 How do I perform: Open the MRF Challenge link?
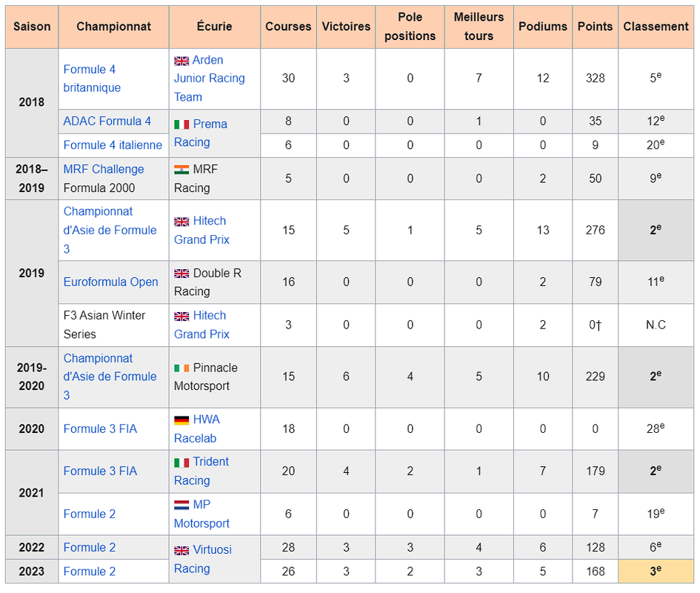coord(104,169)
